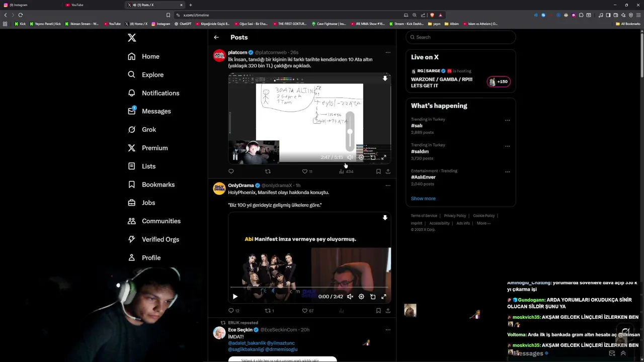Switch to the Instagram browser tab
Viewport: 644px width, 362px height.
pos(31,5)
